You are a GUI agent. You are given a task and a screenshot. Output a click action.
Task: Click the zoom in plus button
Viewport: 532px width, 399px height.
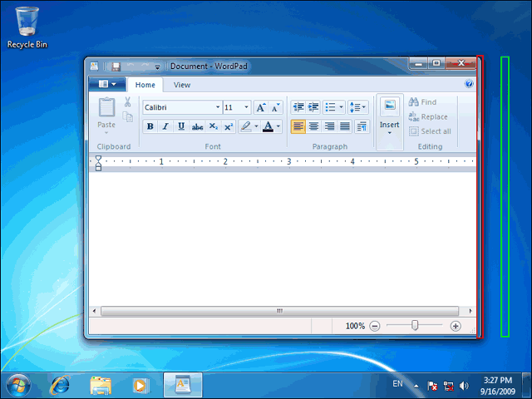456,326
